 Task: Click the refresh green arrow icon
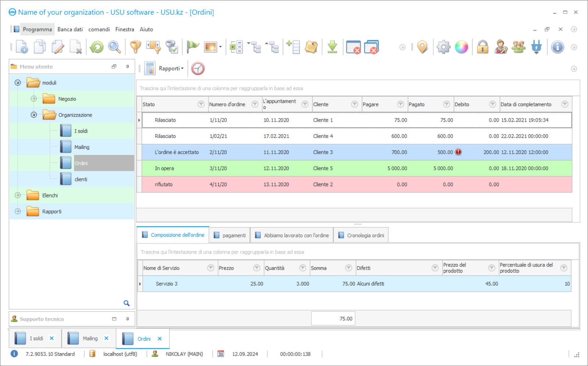97,47
